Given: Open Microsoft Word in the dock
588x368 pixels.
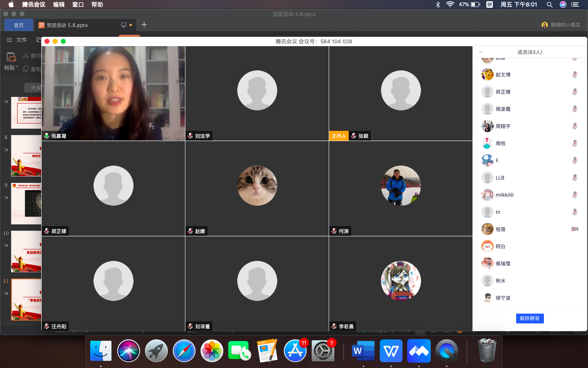Looking at the screenshot, I should pyautogui.click(x=363, y=351).
